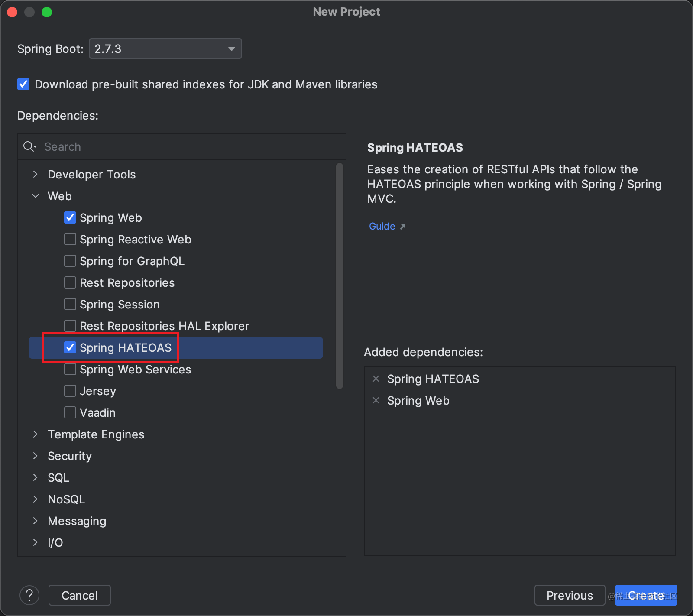Click the green zoom window button
693x616 pixels.
tap(47, 12)
